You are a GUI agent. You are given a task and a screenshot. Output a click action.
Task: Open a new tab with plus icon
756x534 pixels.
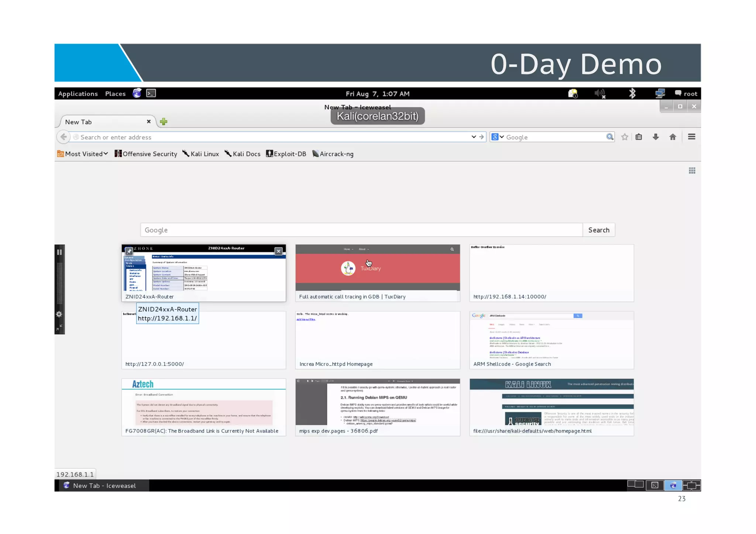(164, 121)
